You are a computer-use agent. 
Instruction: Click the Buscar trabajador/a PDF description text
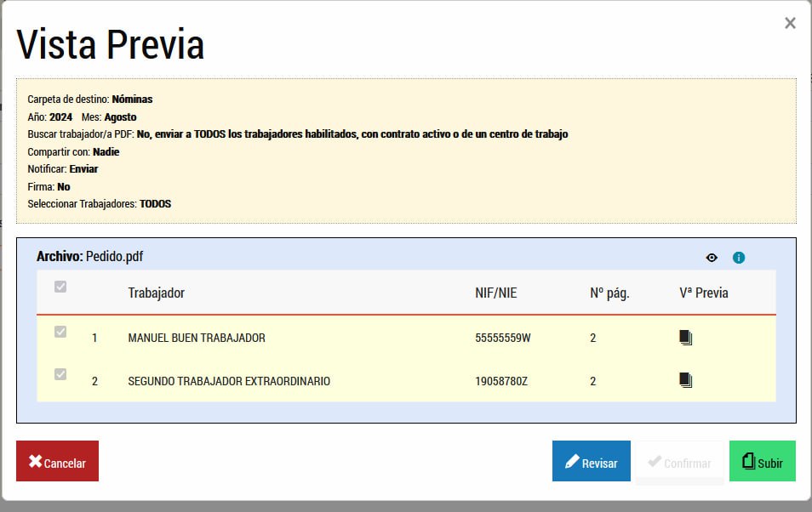point(352,134)
